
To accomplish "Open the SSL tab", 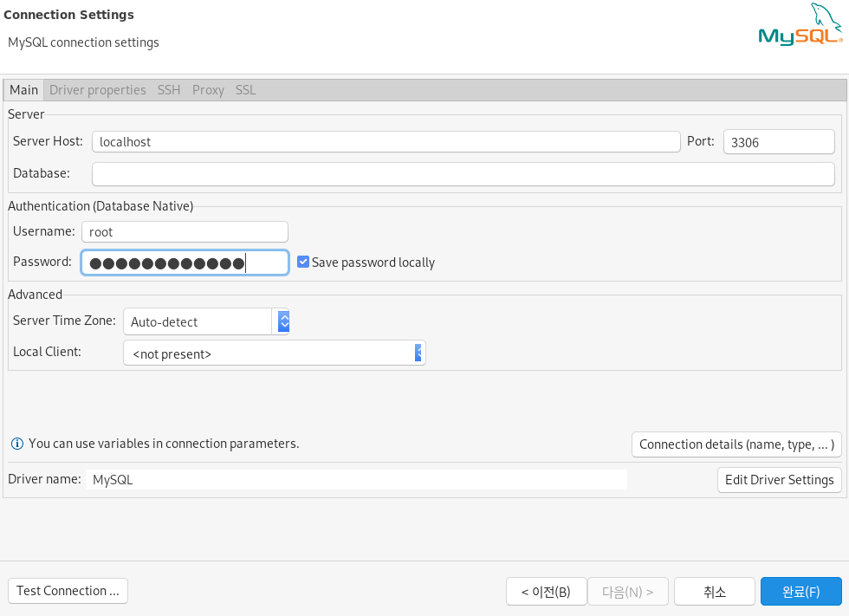I will 245,90.
